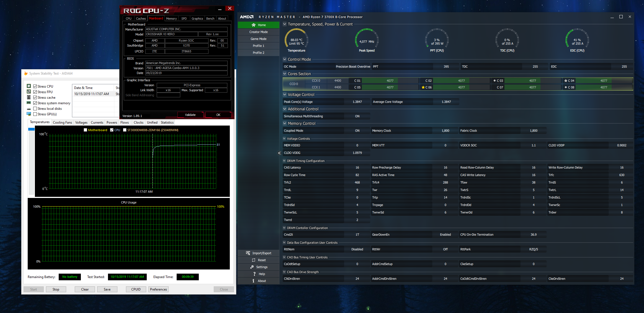Click the Stop button in AIDA64

click(x=56, y=289)
